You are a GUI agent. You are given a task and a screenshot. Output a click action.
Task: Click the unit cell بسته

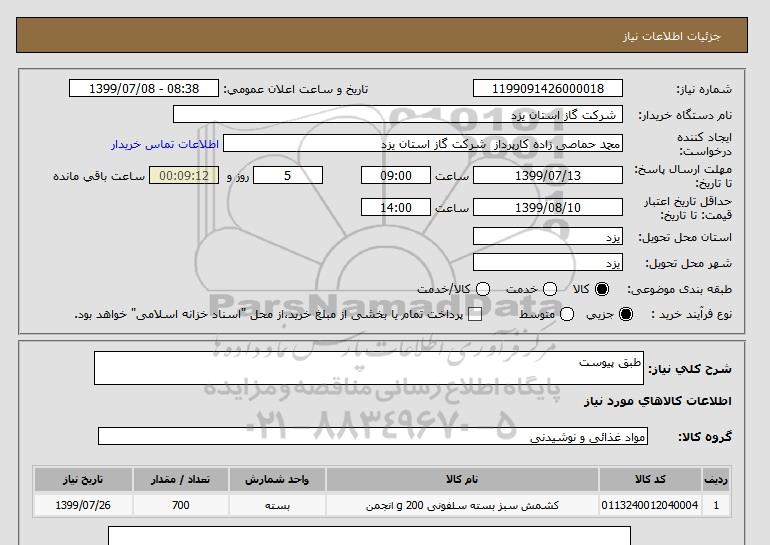point(277,505)
